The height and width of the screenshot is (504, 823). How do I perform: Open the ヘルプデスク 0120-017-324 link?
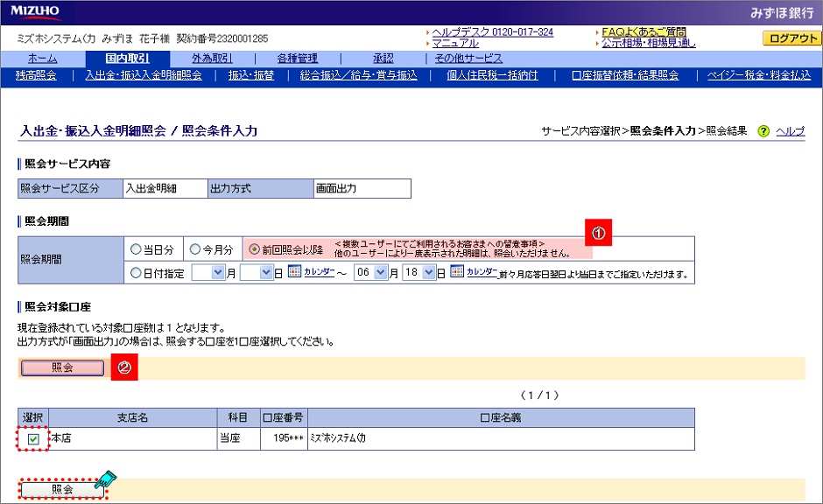(492, 32)
